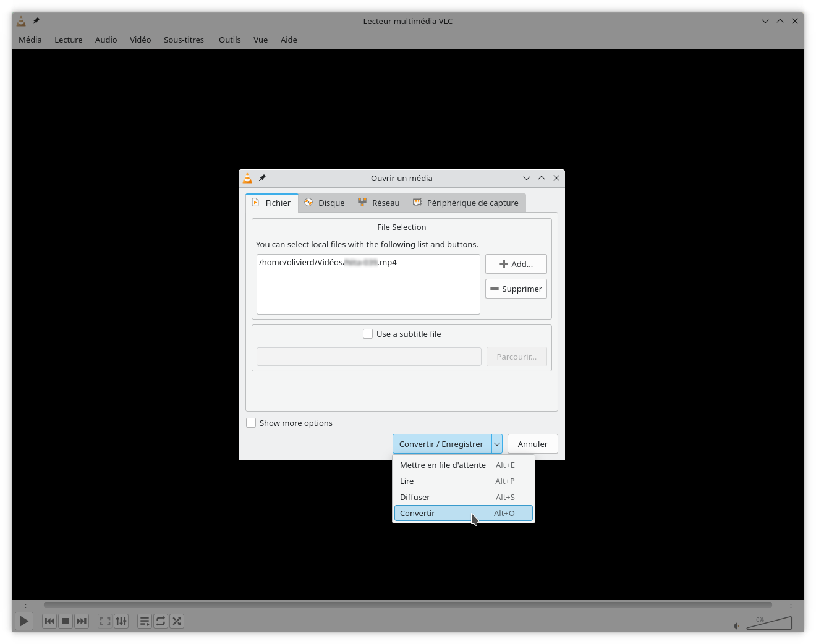Enable the Use a subtitle file checkbox
Viewport: 816px width, 644px height.
pyautogui.click(x=368, y=334)
